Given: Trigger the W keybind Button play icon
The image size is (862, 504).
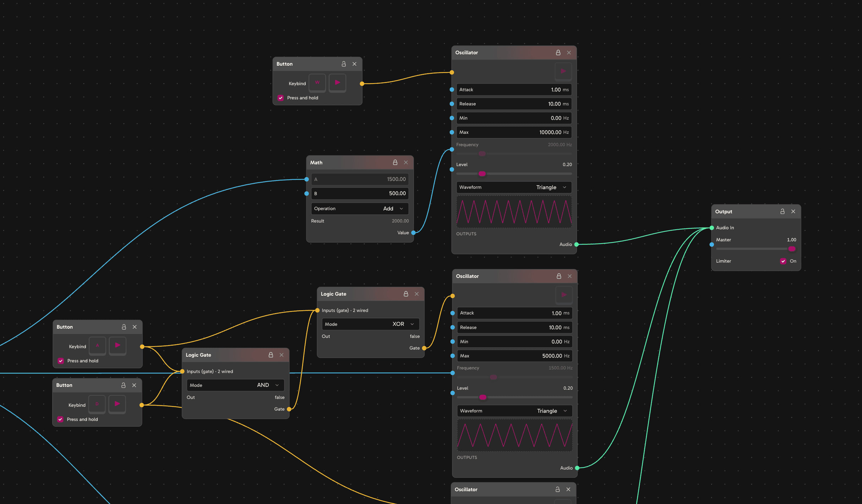Looking at the screenshot, I should point(337,83).
